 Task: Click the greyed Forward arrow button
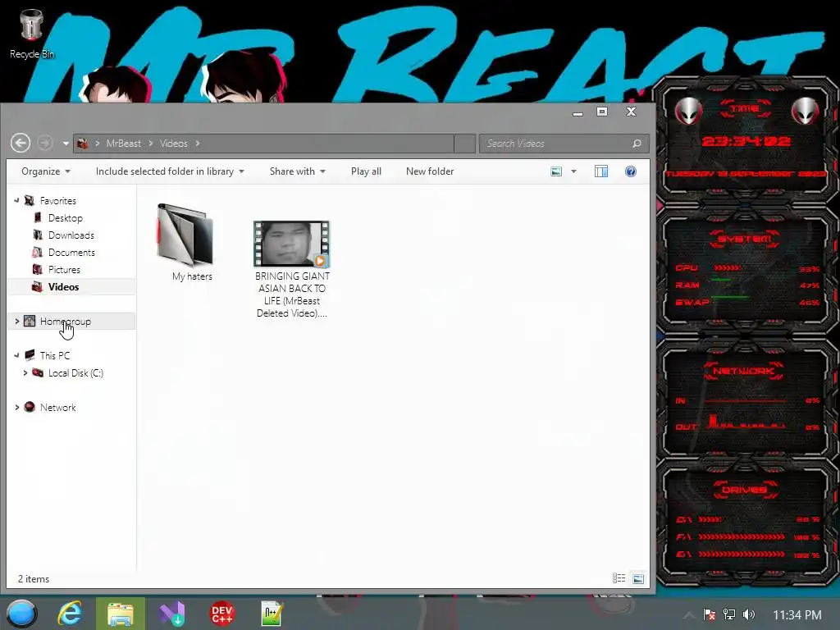[x=45, y=143]
